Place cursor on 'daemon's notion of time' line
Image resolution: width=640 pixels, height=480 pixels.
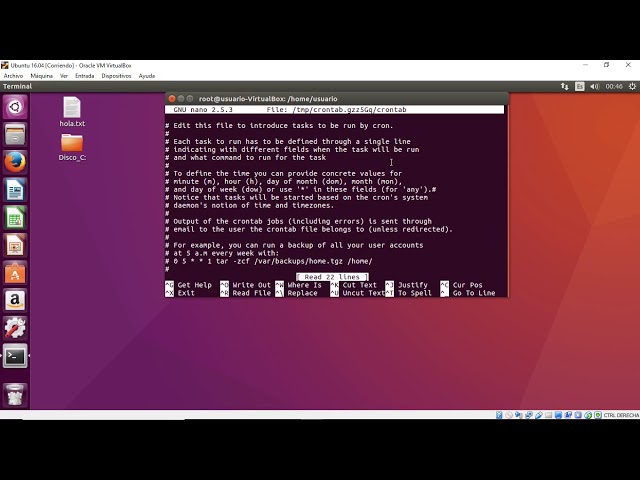pos(249,205)
